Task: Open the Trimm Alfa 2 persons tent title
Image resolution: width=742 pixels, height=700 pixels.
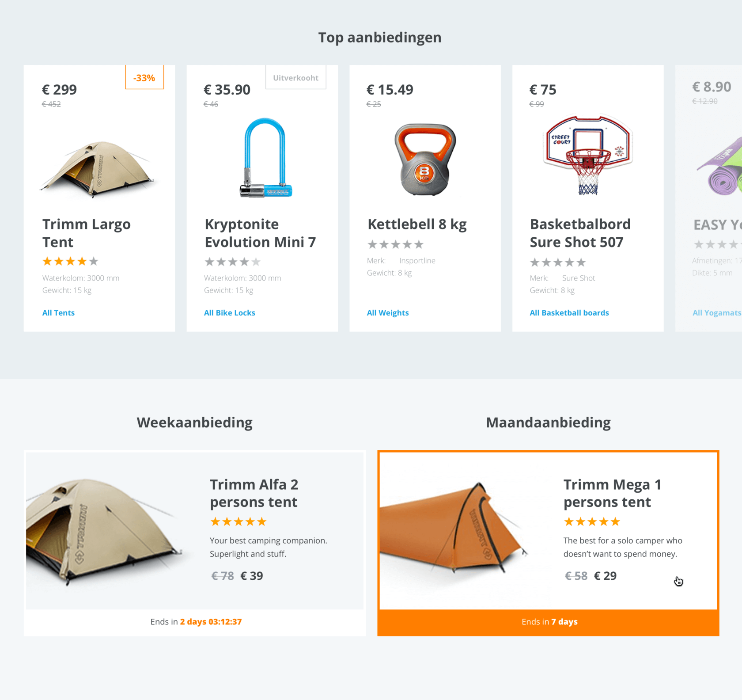Action: pos(254,493)
